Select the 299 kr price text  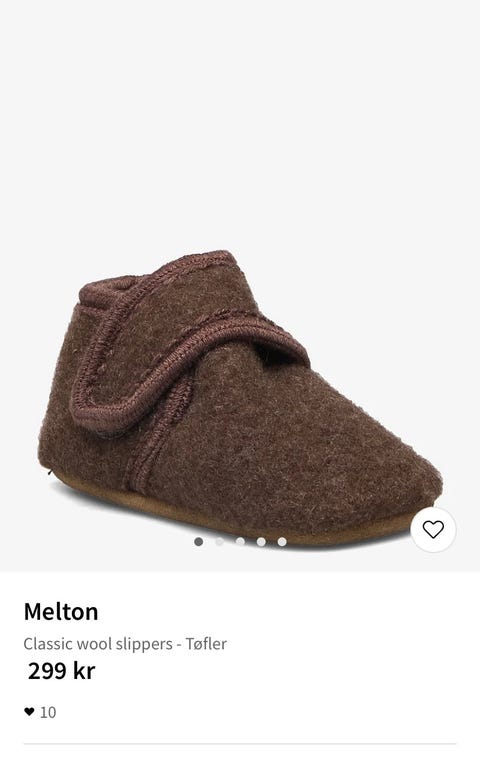coord(61,671)
